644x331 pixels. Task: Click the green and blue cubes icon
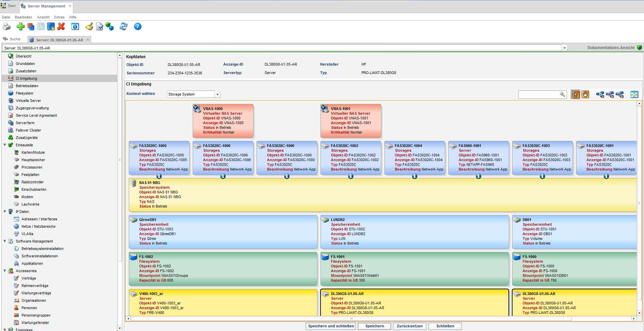point(110,27)
